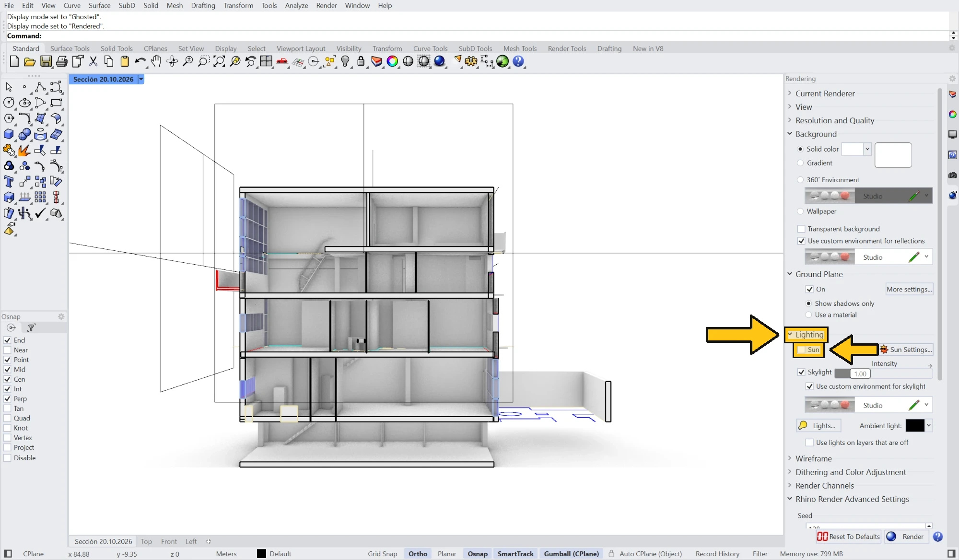Click the Cut scissors icon
This screenshot has width=959, height=560.
[94, 61]
